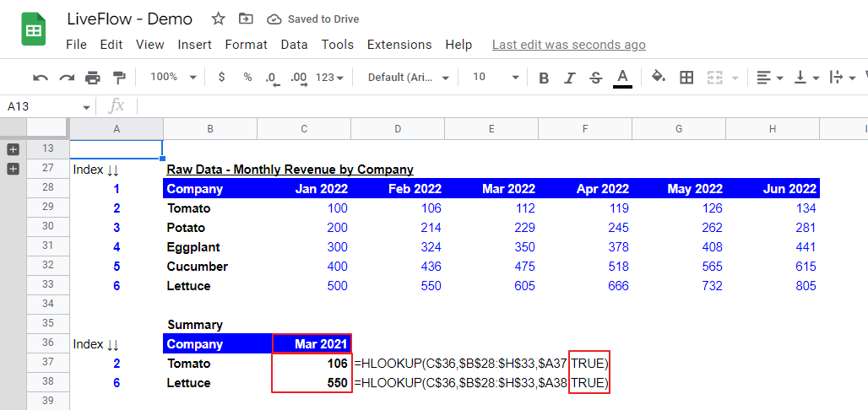Open the more formats 123 dropdown
The width and height of the screenshot is (868, 410).
click(329, 78)
